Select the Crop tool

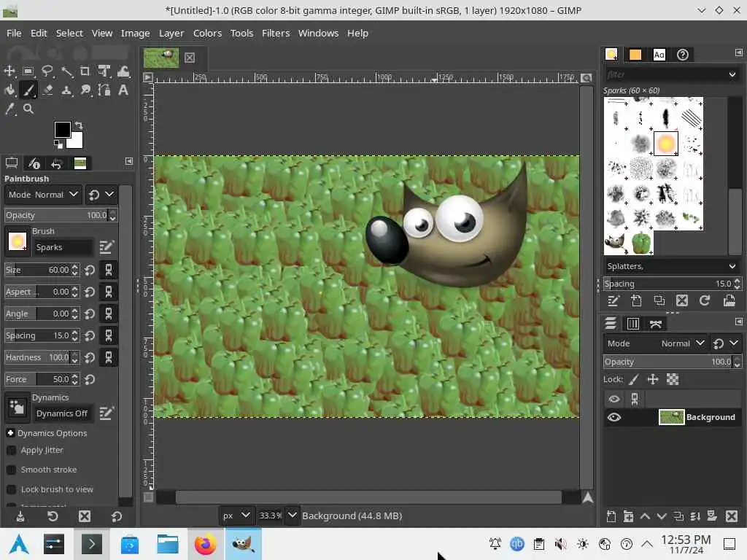click(85, 71)
